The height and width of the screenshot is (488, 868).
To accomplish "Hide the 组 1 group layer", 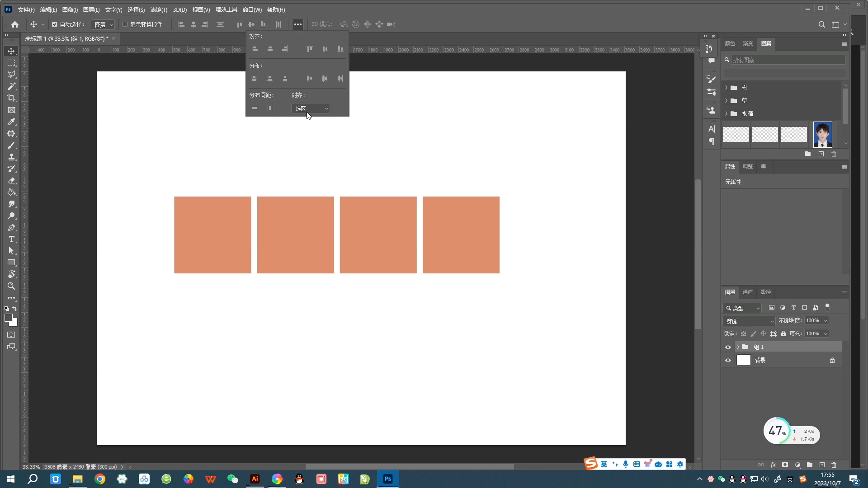I will point(728,347).
